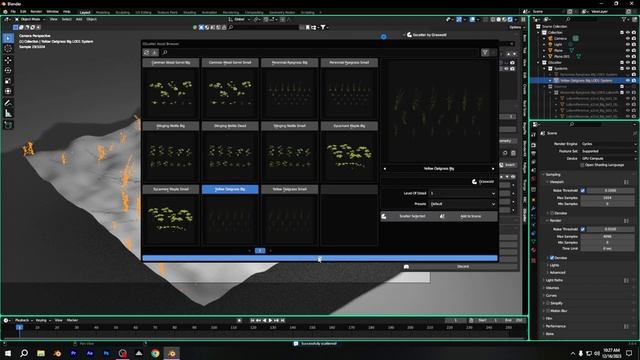Toggle the Motion Blur checkbox

pyautogui.click(x=548, y=311)
